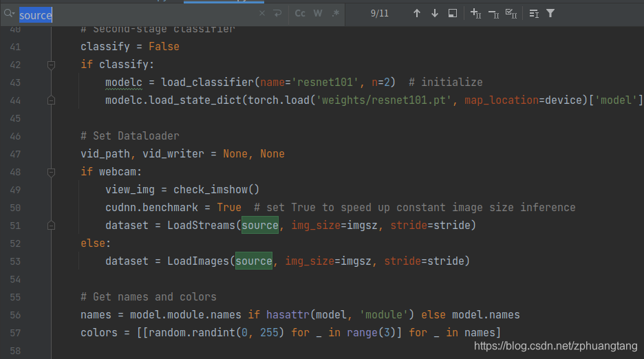Insert a new line in search field
Viewport: 644px width, 359px height.
point(278,14)
